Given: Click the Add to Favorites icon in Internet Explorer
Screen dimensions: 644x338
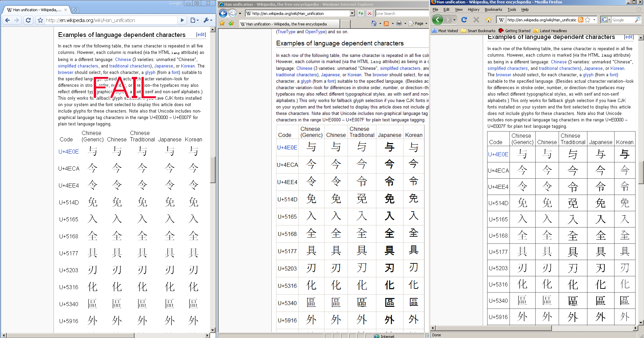Looking at the screenshot, I should click(x=231, y=23).
